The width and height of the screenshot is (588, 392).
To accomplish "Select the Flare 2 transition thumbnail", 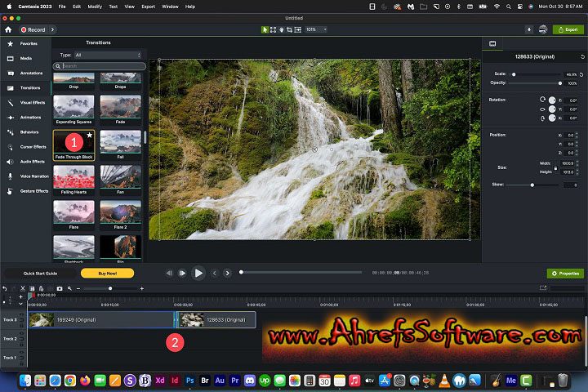I will [120, 215].
